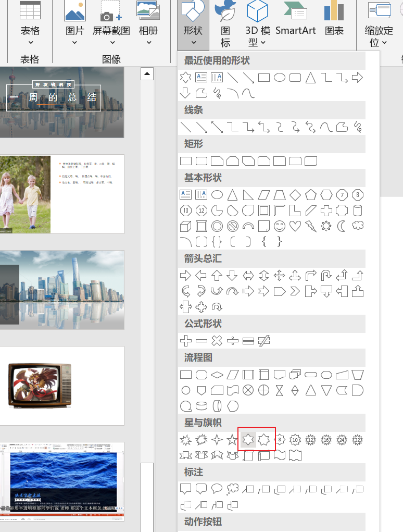Select the lightning bolt shape

311,226
